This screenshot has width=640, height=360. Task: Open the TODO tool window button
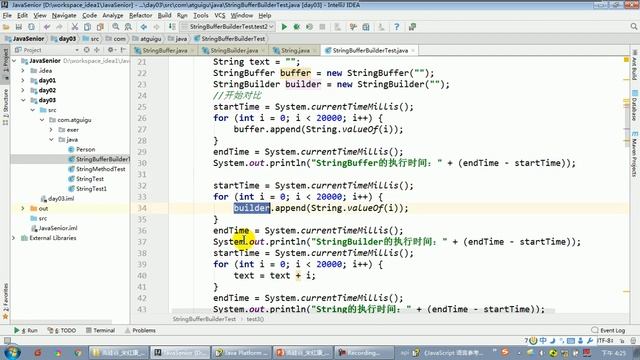click(62, 330)
